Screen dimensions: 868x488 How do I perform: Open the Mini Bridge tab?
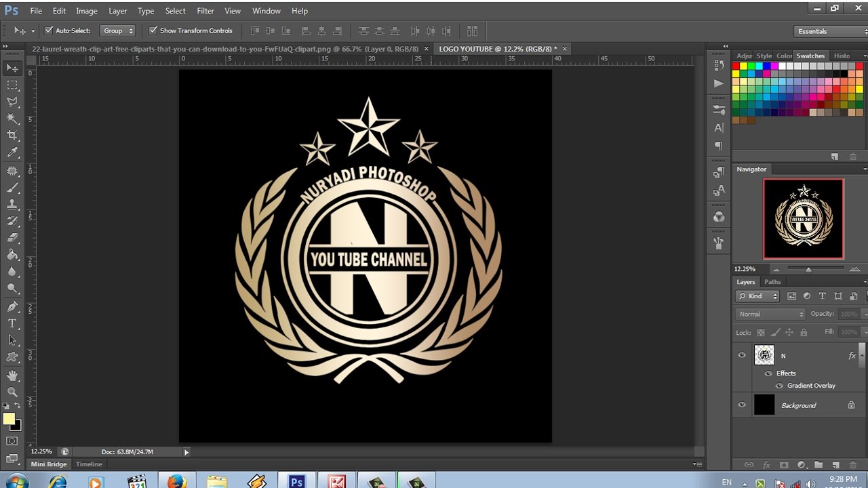pyautogui.click(x=49, y=464)
